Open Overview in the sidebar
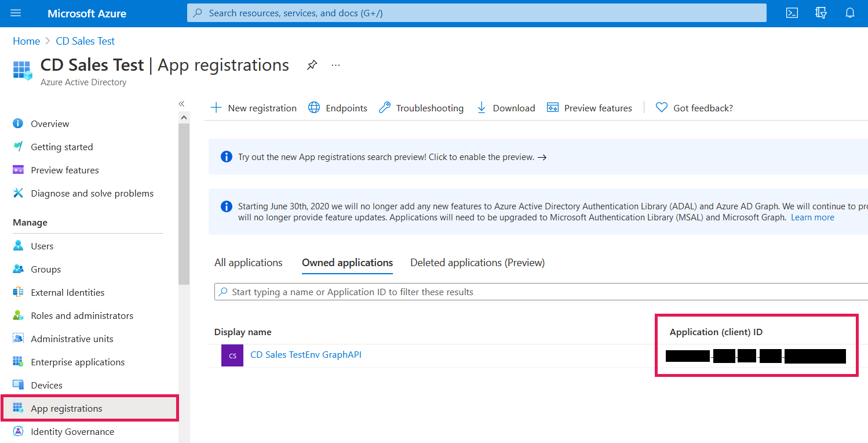 [x=50, y=124]
